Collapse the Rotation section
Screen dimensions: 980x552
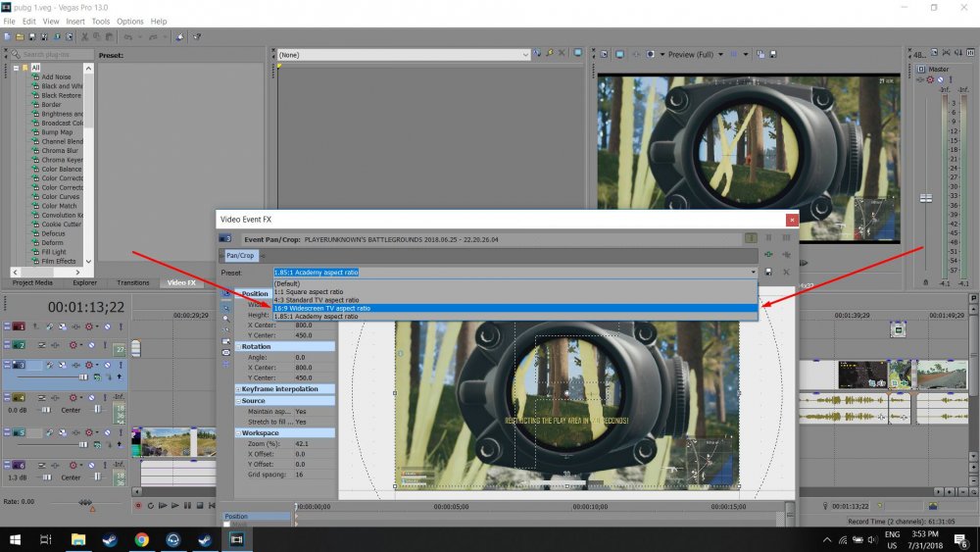238,346
